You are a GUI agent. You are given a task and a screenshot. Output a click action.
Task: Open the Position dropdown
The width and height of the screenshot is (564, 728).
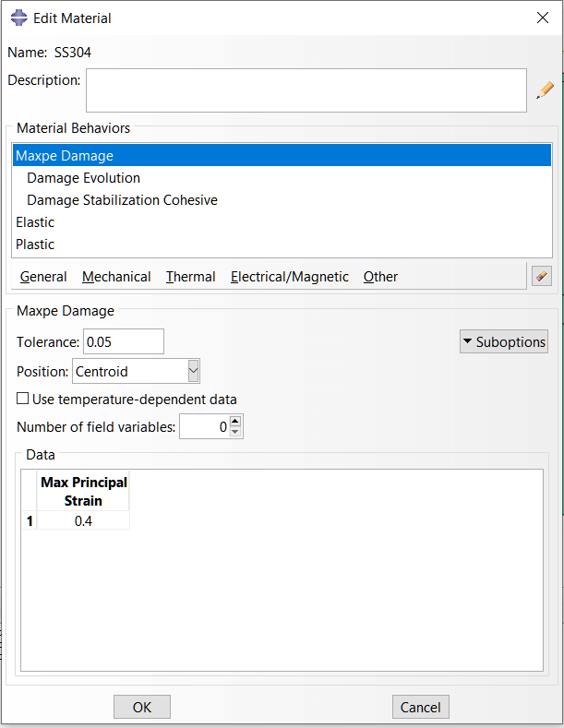pyautogui.click(x=193, y=372)
